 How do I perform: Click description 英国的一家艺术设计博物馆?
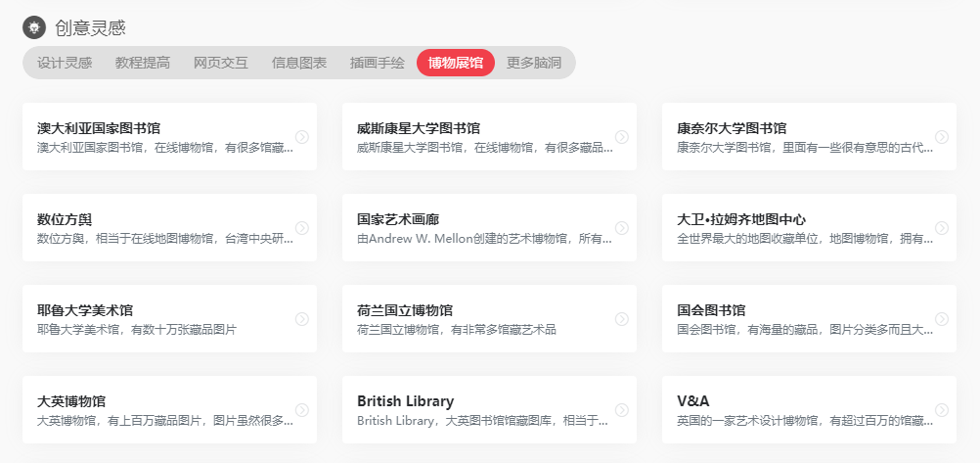tap(805, 421)
